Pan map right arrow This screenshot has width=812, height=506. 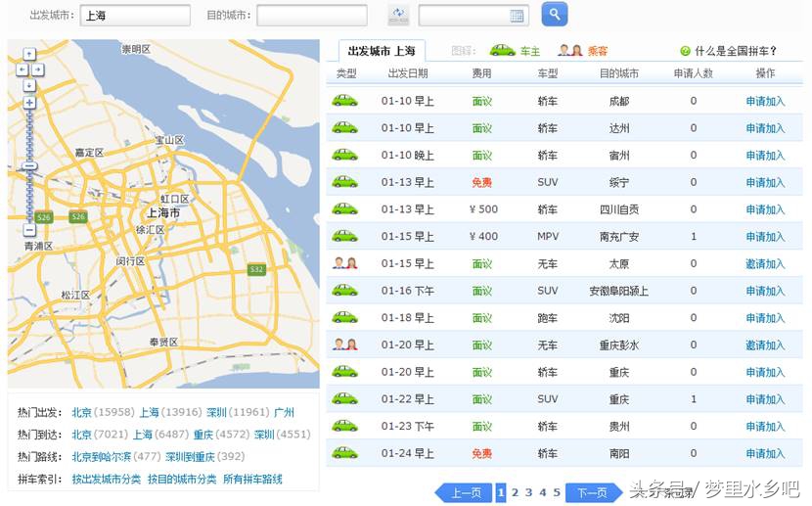(38, 69)
